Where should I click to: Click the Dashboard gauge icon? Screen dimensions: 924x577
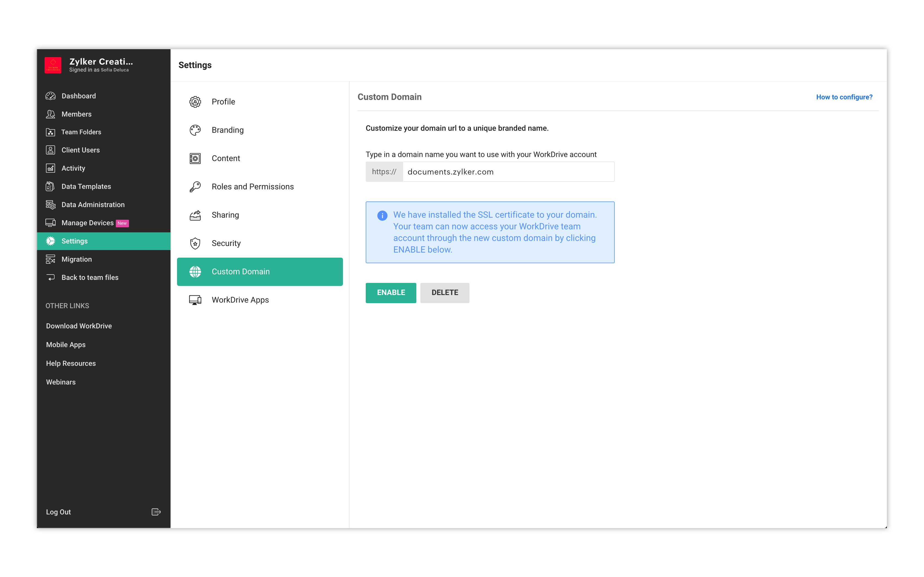[x=50, y=96]
